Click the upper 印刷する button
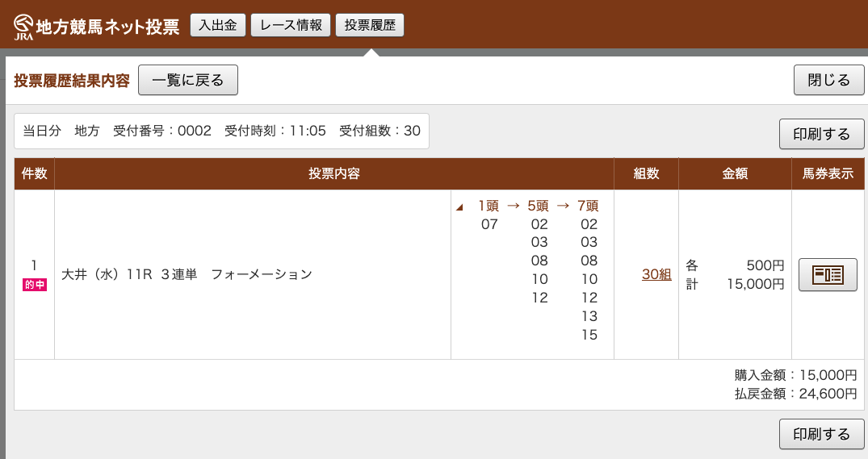Image resolution: width=868 pixels, height=459 pixels. point(821,134)
